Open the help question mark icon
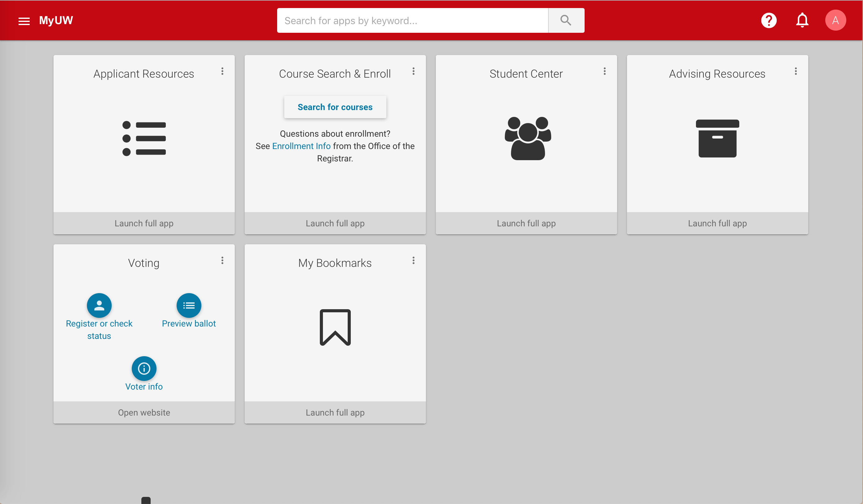Screen dimensions: 863x504 click(768, 20)
